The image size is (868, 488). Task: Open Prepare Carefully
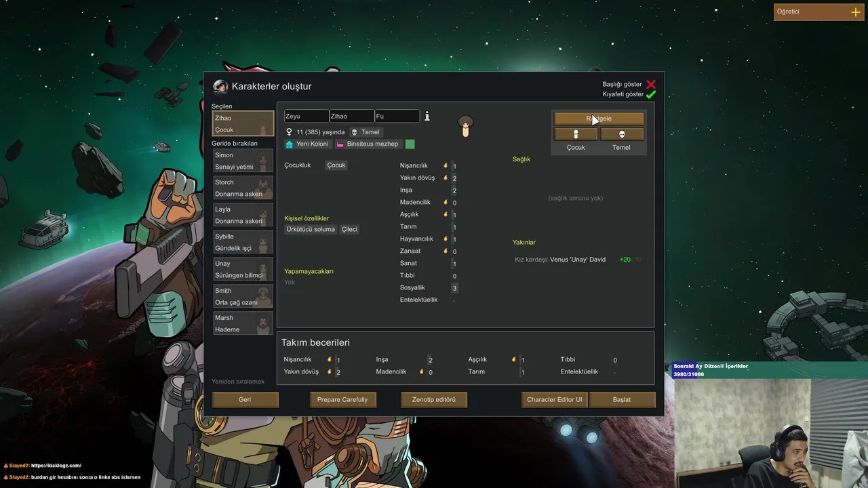coord(342,399)
